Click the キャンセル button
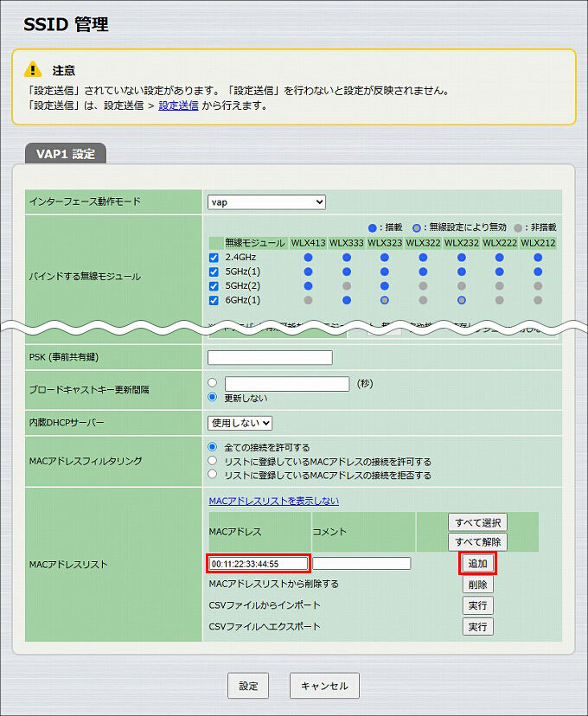The width and height of the screenshot is (588, 716). pyautogui.click(x=324, y=686)
